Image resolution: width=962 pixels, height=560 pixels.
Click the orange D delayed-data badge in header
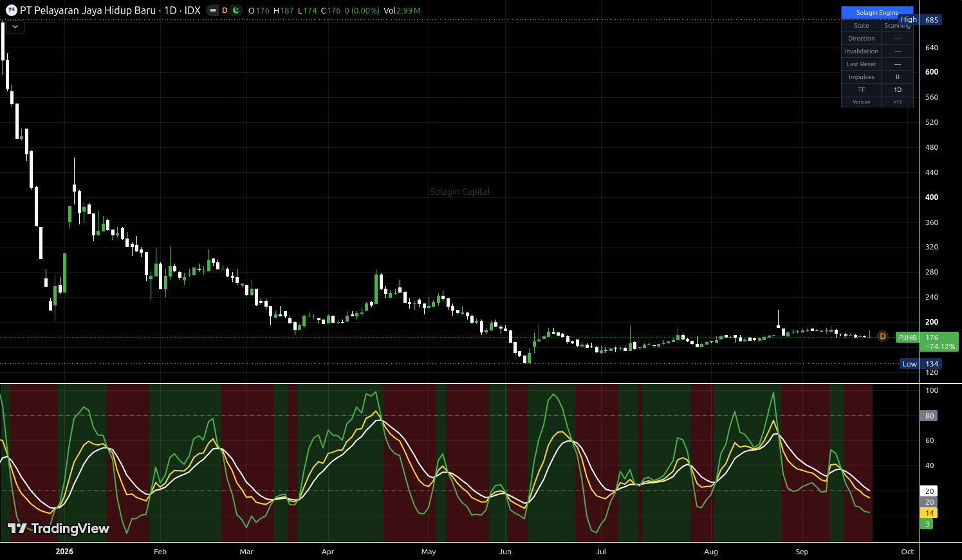225,10
